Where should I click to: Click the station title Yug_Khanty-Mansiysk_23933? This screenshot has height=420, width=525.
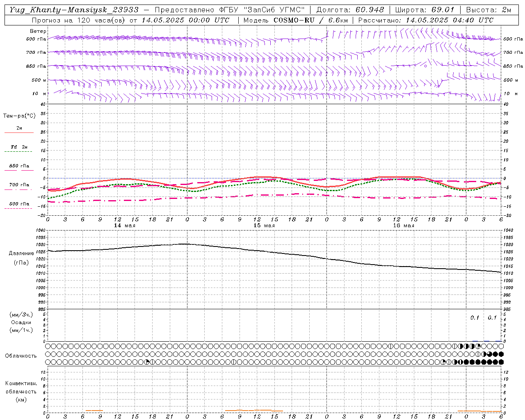click(74, 10)
